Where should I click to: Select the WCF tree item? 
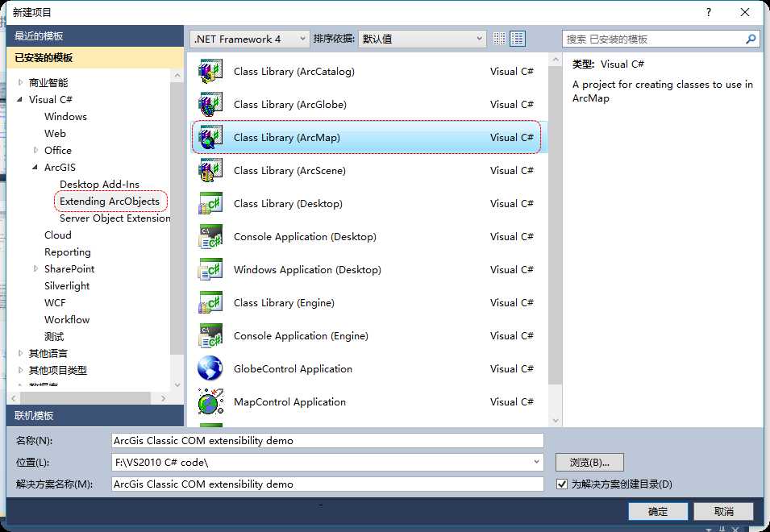(55, 303)
